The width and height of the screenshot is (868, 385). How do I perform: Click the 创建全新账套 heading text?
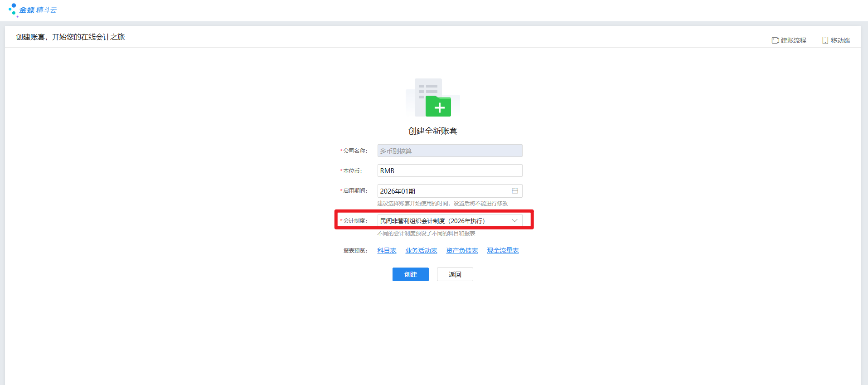coord(432,131)
